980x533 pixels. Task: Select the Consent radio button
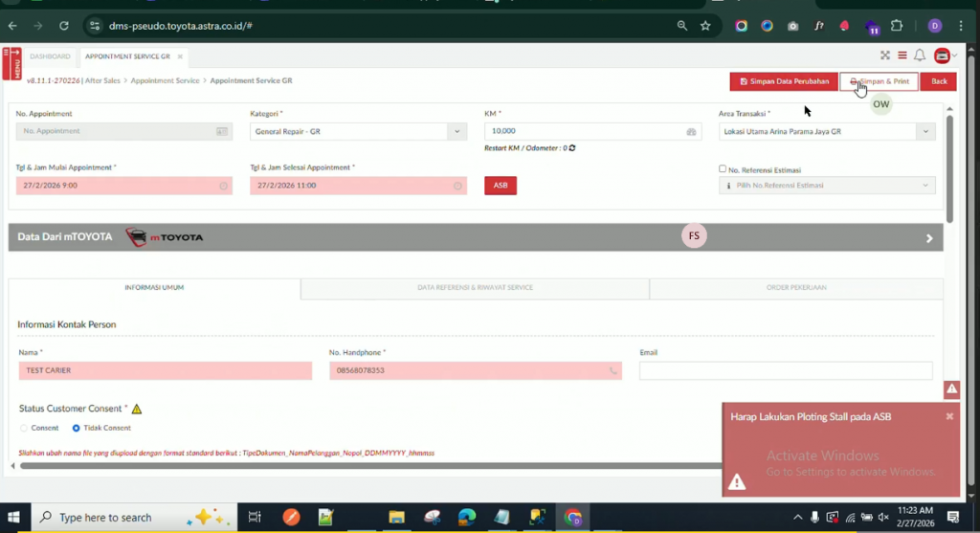point(24,428)
